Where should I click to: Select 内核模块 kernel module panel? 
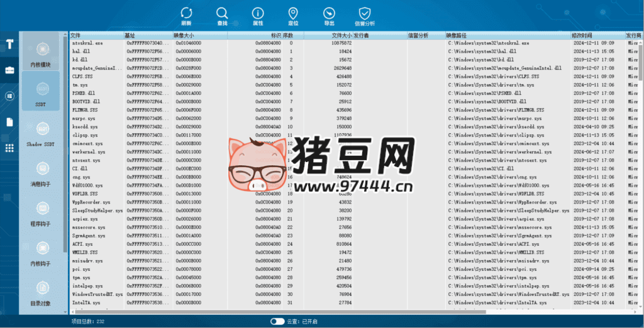click(41, 52)
